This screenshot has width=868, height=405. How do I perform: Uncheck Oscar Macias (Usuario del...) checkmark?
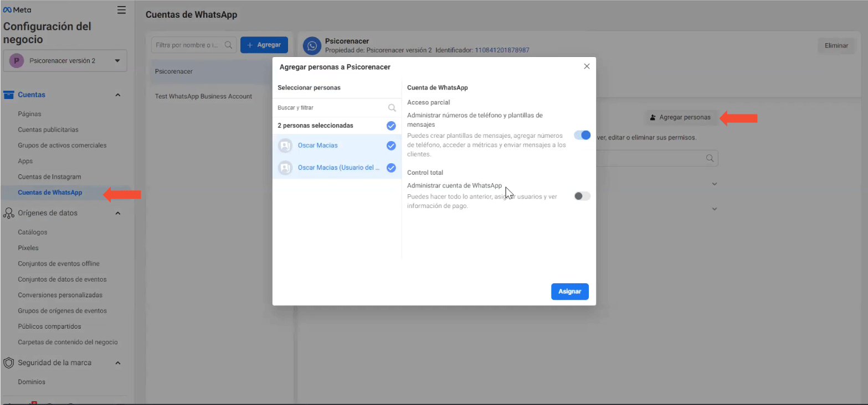[391, 168]
